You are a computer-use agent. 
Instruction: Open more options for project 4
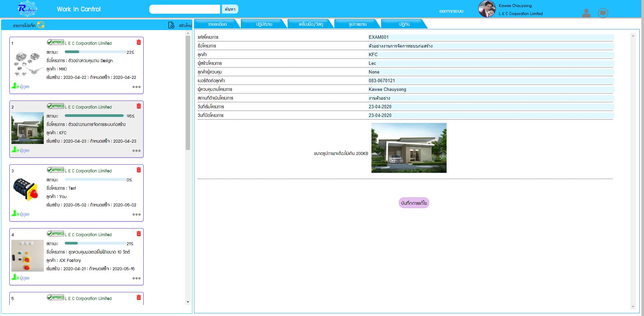point(136,278)
